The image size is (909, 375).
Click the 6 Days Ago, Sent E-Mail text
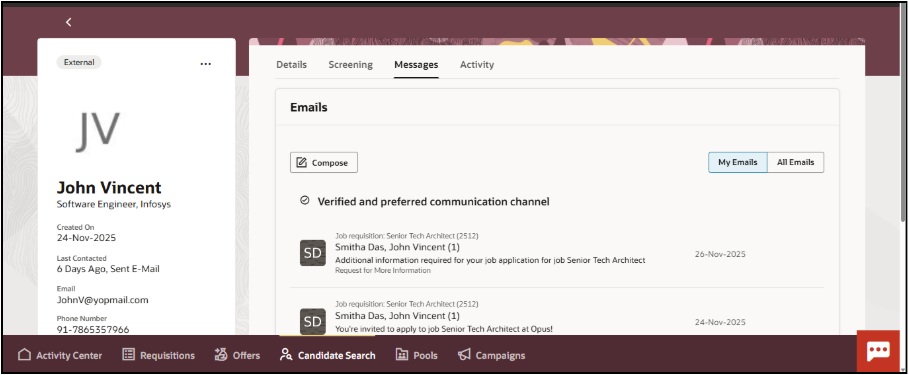(x=108, y=269)
